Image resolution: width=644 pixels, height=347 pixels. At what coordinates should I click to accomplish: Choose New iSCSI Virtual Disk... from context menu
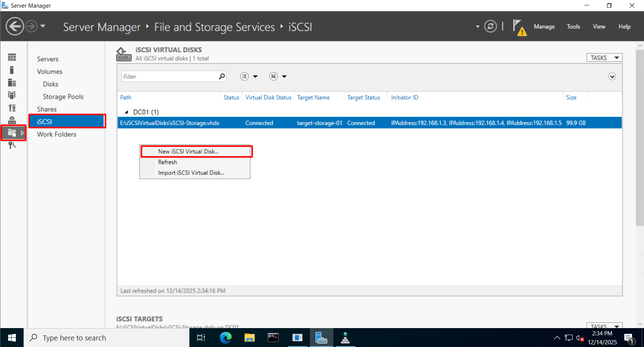coord(195,151)
